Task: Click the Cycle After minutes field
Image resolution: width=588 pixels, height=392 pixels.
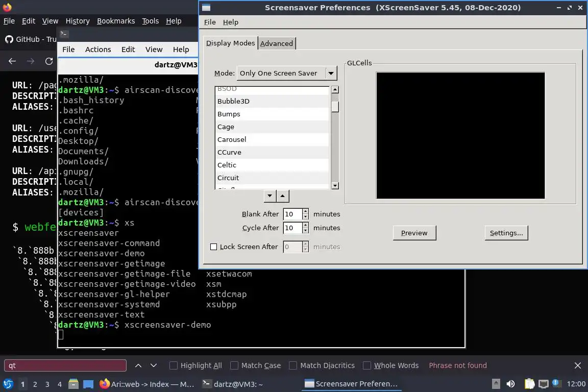Action: [292, 228]
